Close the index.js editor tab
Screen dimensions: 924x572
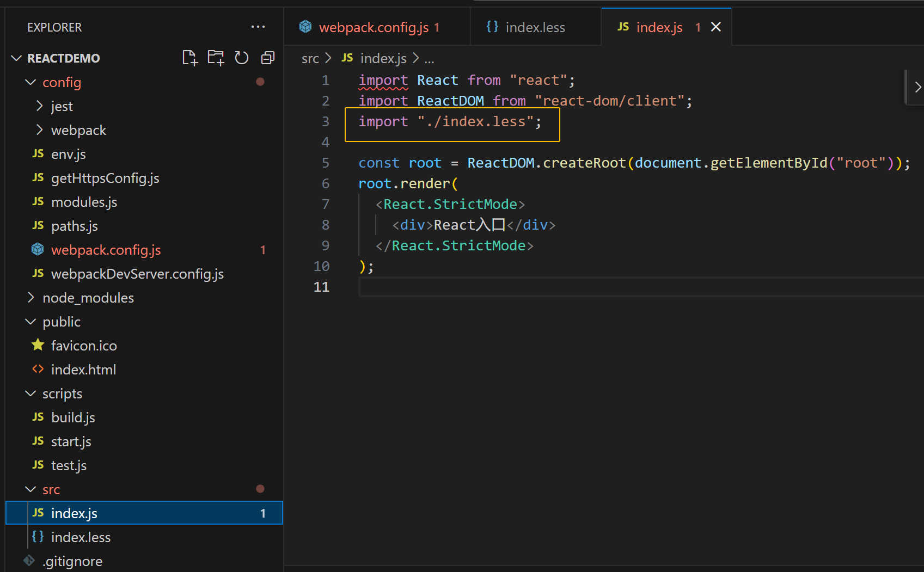click(x=716, y=27)
